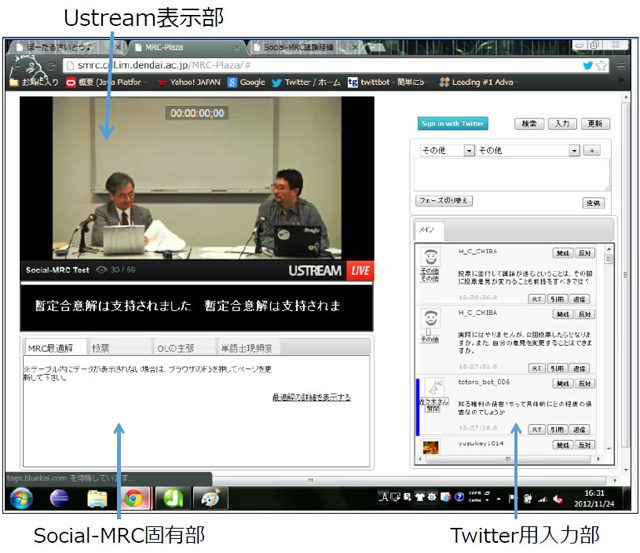The image size is (640, 553).
Task: Click the red LIVE badge on the player
Action: 360,271
